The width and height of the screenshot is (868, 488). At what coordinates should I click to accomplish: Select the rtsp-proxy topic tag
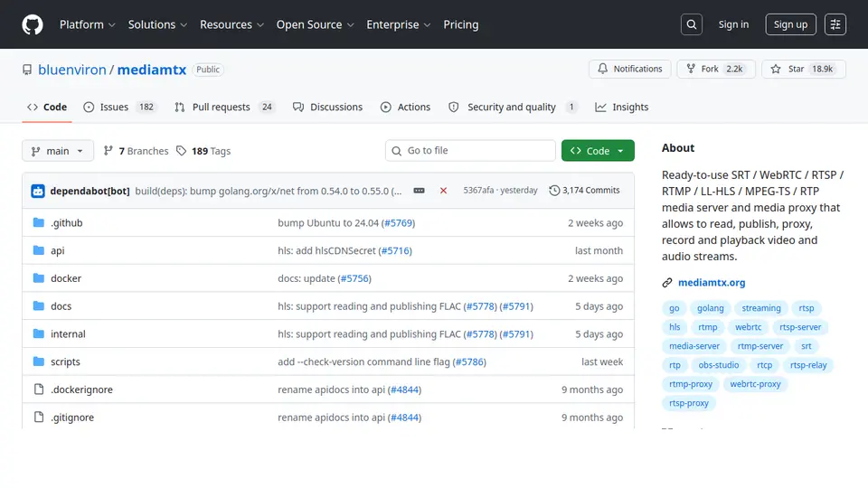pos(689,403)
